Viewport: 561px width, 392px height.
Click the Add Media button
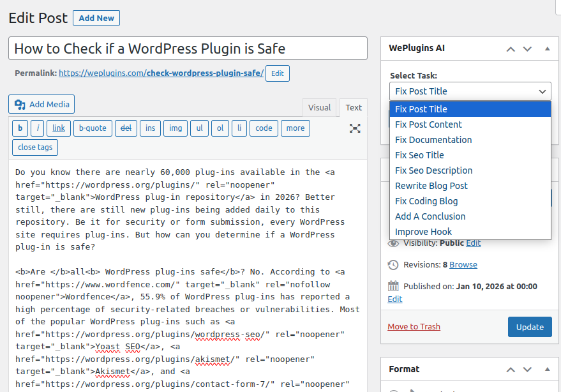click(x=41, y=104)
